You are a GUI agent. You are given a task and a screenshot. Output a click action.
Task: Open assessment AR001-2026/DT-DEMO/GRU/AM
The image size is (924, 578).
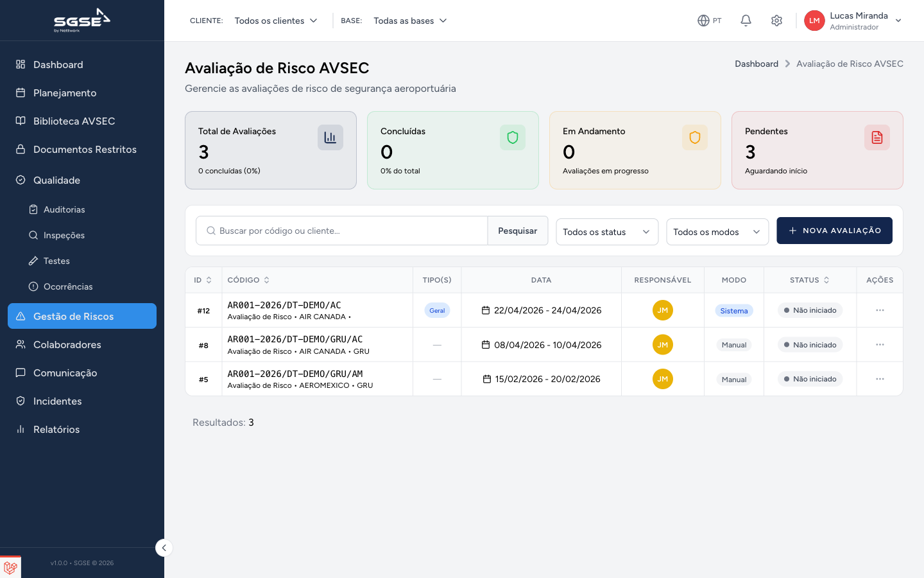295,374
